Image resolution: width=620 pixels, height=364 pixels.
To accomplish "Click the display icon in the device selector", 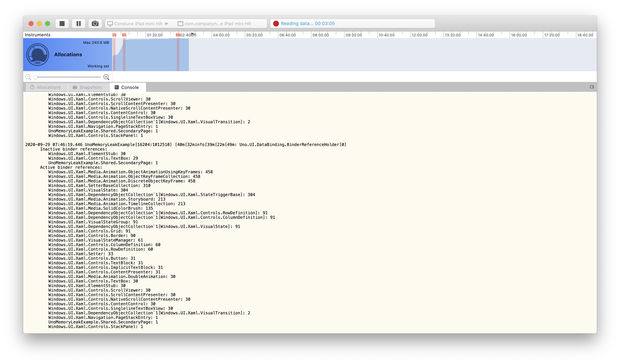I will [x=110, y=24].
